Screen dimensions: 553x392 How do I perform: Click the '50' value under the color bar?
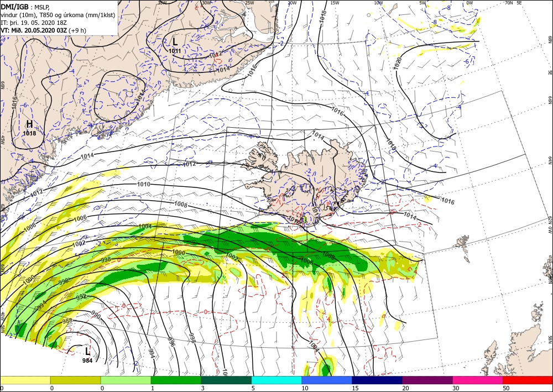(x=506, y=388)
